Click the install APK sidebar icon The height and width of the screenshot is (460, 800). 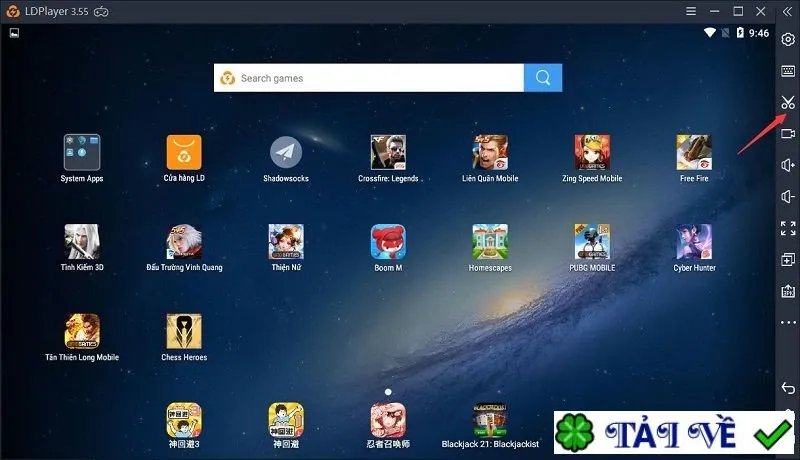click(x=788, y=291)
